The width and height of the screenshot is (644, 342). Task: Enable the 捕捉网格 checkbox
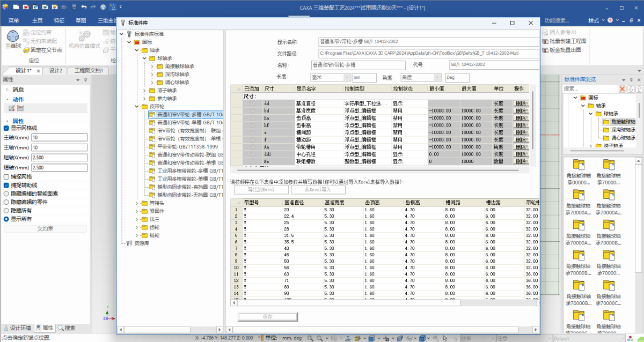tap(6, 176)
